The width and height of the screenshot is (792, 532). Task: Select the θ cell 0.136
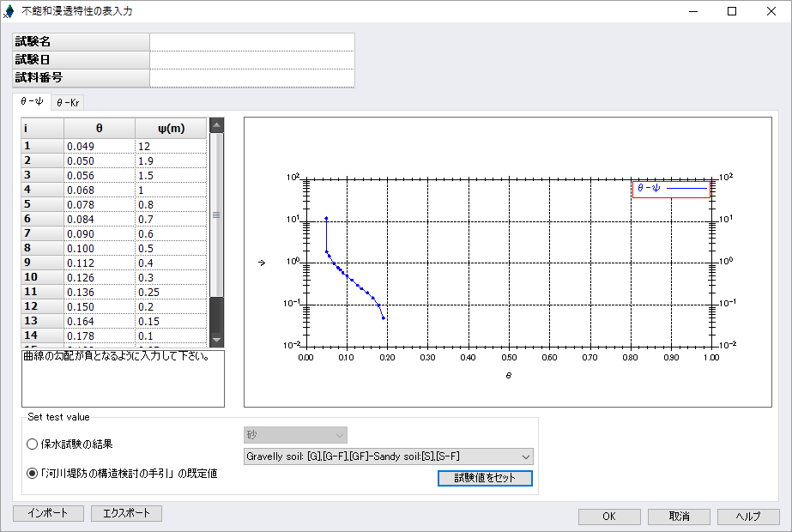[x=100, y=293]
